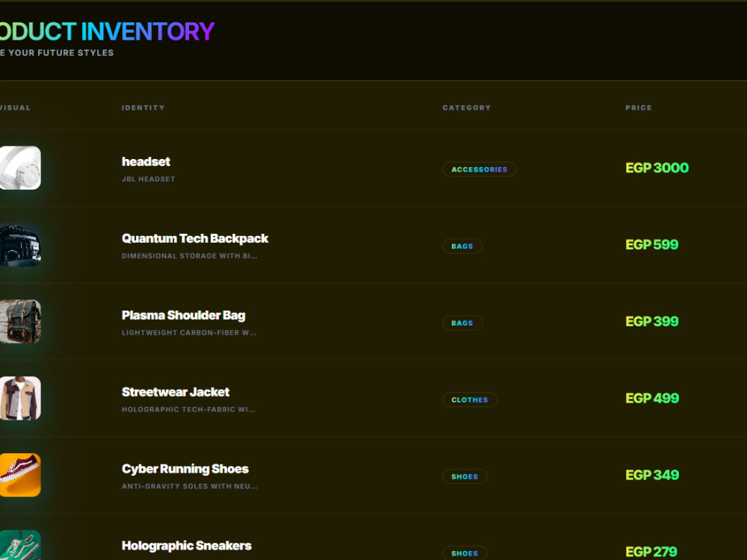Click the 'JBL HEADSET' description
The width and height of the screenshot is (747, 560).
click(148, 179)
